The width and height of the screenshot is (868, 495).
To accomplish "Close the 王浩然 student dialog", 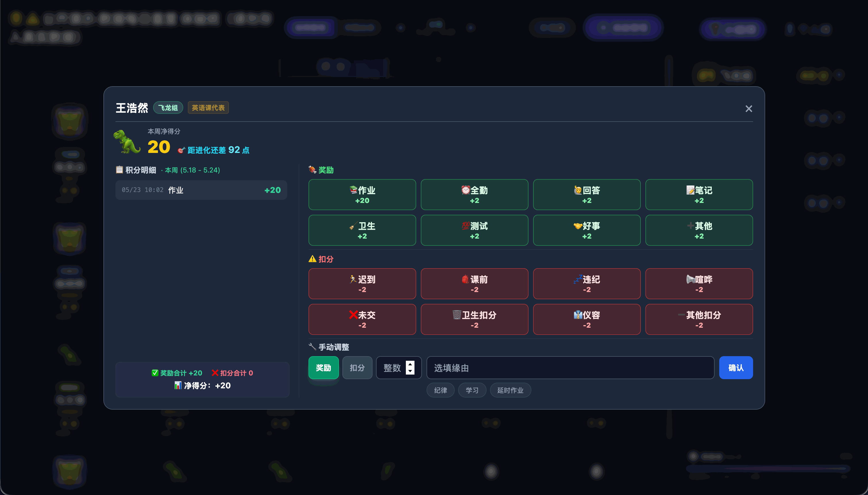I will (749, 108).
